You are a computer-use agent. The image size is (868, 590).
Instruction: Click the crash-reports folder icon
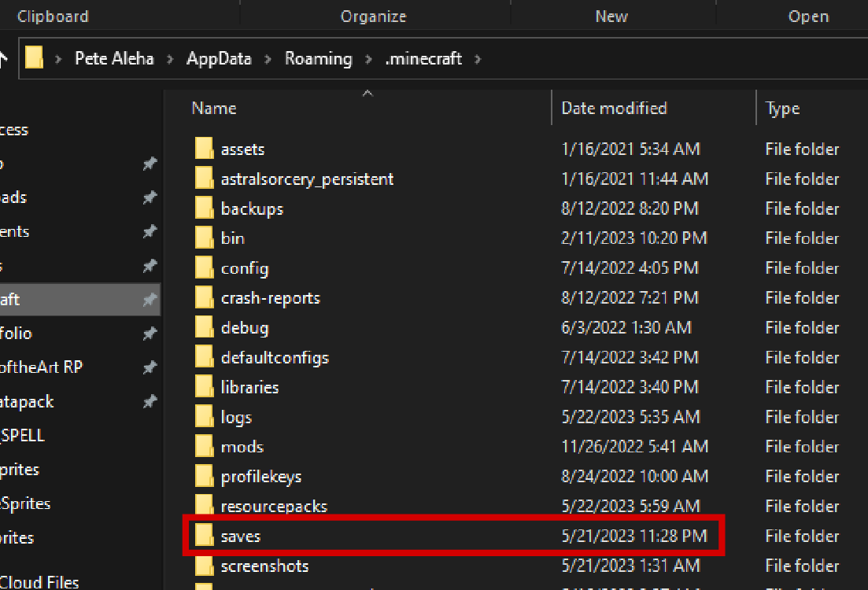pyautogui.click(x=205, y=298)
